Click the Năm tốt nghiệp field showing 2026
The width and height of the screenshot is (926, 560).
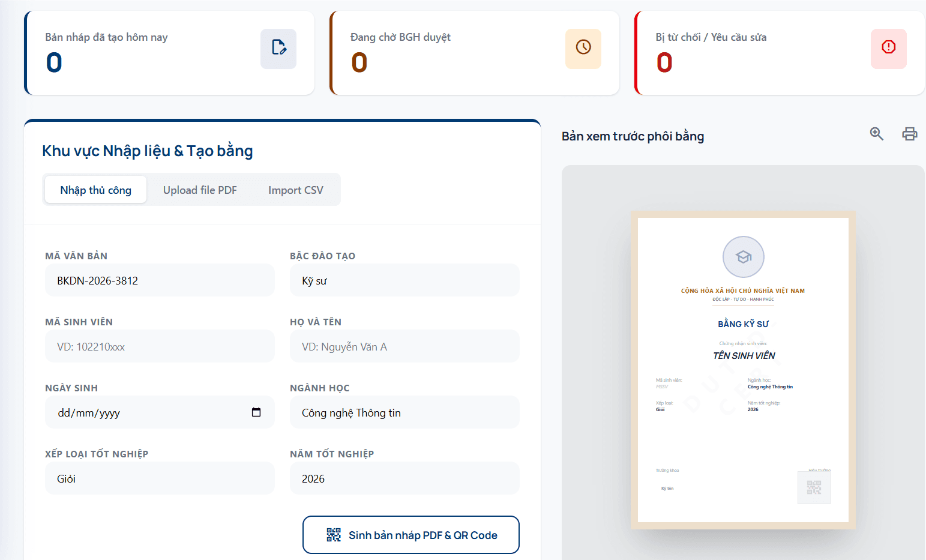[x=404, y=478]
